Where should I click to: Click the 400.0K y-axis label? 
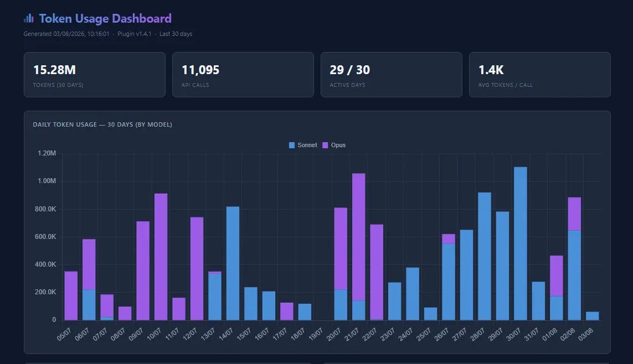click(x=45, y=264)
